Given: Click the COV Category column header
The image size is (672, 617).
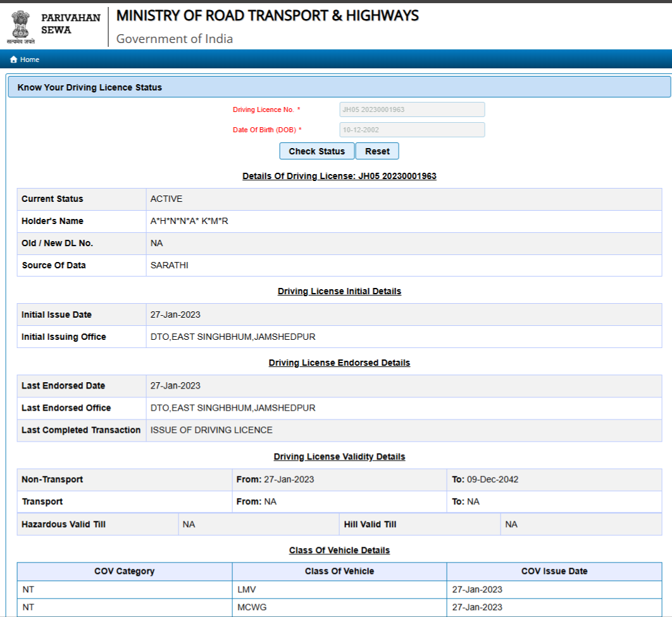Looking at the screenshot, I should pos(124,571).
